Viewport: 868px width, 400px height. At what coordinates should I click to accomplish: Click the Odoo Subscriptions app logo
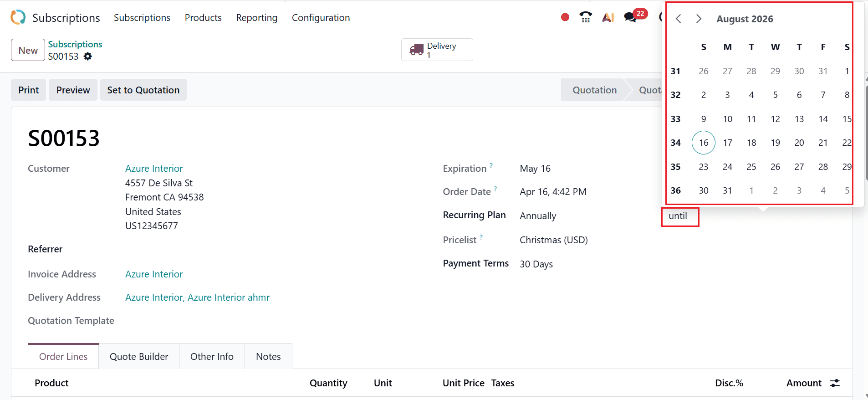tap(18, 17)
